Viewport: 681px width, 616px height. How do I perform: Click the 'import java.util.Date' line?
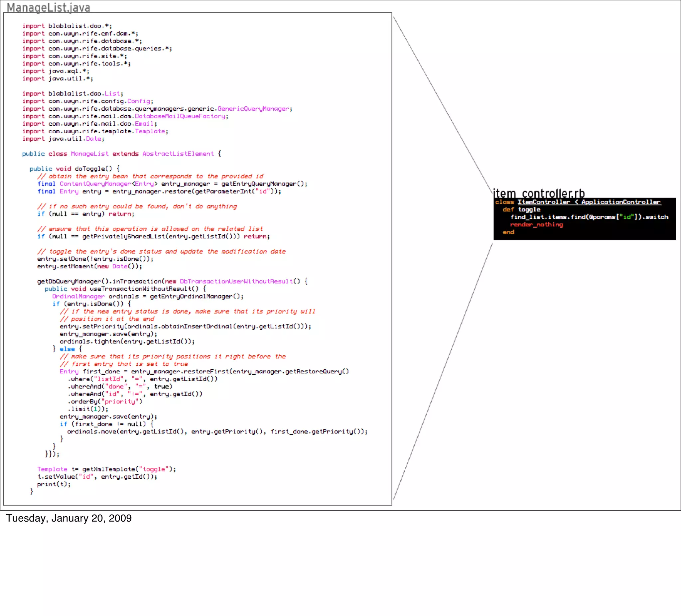(64, 139)
